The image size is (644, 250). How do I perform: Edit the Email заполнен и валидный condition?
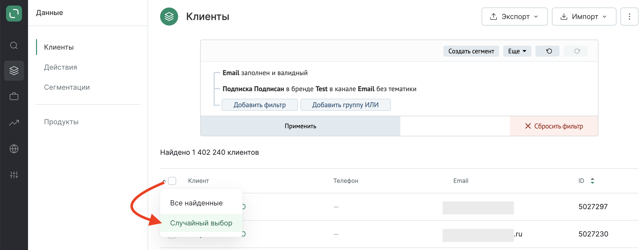265,73
